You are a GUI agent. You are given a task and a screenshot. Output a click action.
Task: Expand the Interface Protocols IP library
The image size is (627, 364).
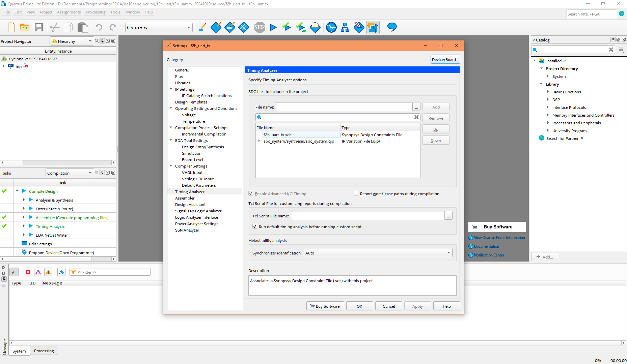tap(548, 107)
